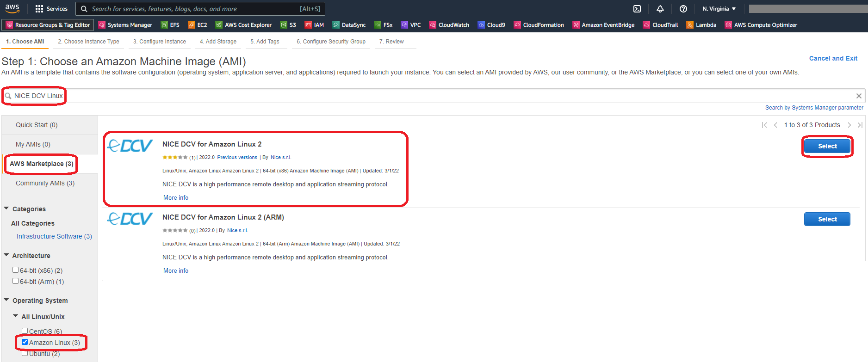Clear the AMI search with the X

pyautogui.click(x=859, y=96)
